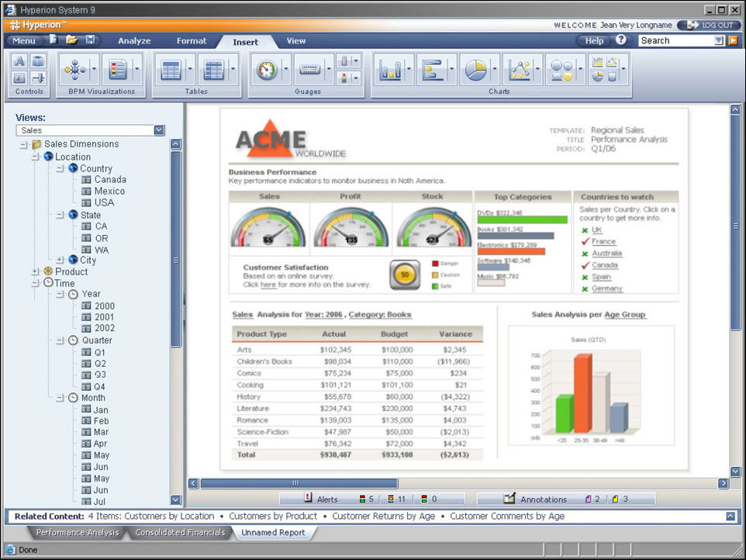Click the report horizontal scrollbar thumb
The width and height of the screenshot is (746, 560).
(x=299, y=483)
